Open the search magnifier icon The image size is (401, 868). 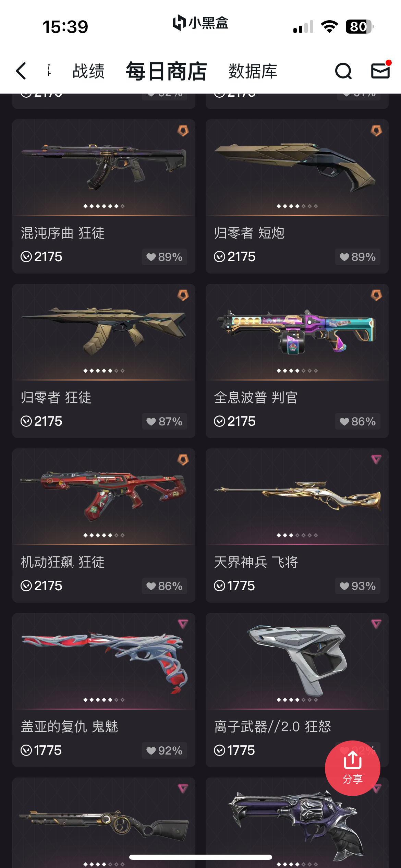coord(343,71)
